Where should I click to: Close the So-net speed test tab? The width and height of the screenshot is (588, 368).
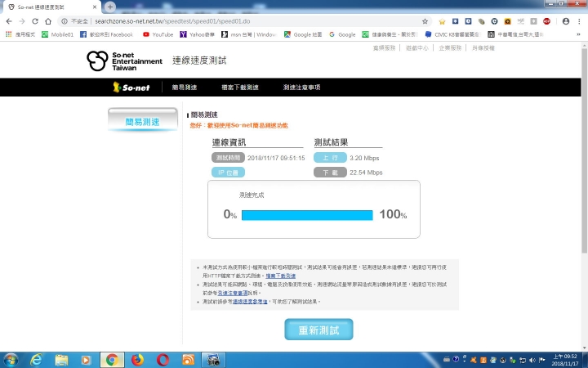(95, 7)
